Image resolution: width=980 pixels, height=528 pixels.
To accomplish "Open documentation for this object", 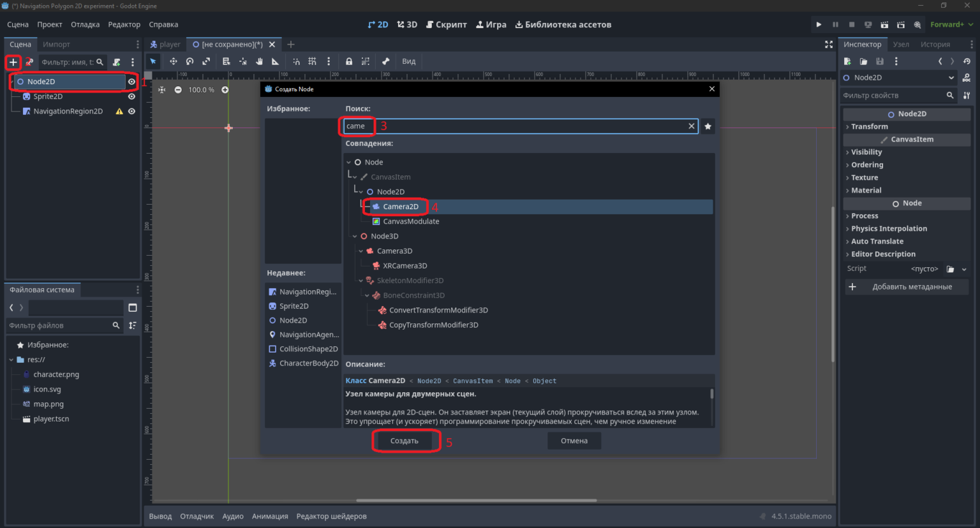I will coord(967,77).
